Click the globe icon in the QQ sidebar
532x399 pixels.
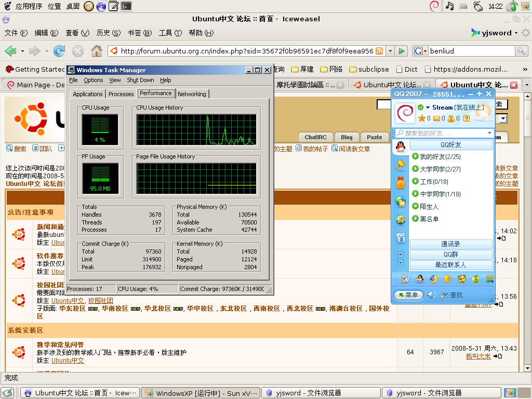click(x=401, y=202)
